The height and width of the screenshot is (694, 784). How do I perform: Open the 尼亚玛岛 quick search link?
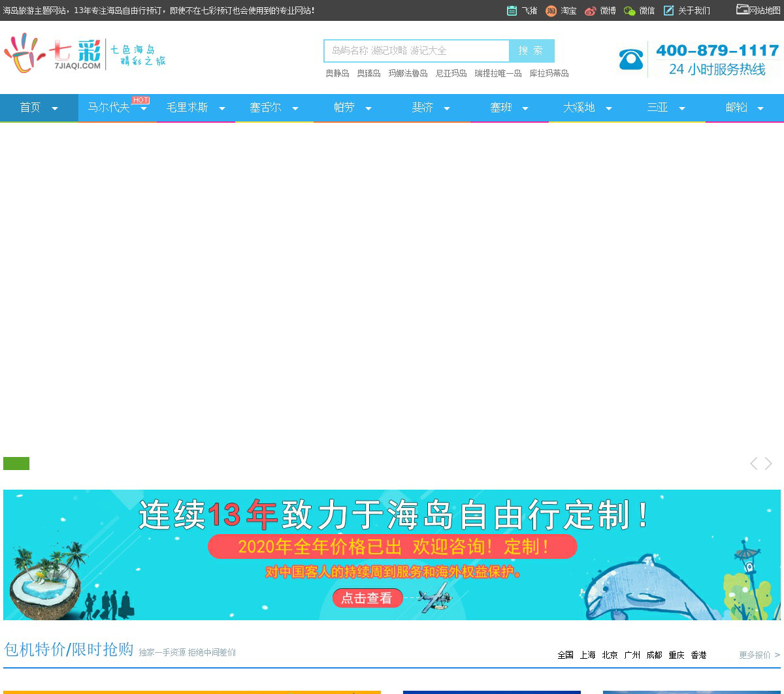451,74
